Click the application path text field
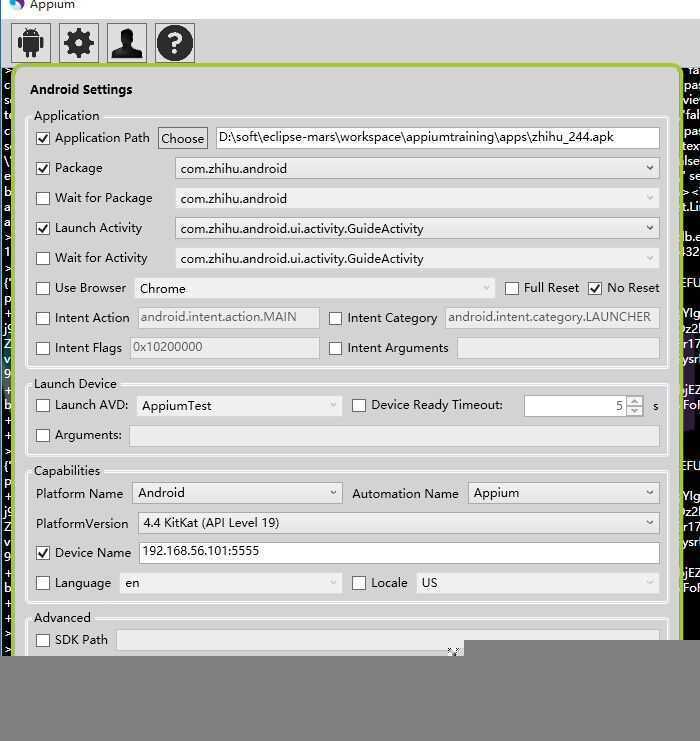 coord(438,138)
